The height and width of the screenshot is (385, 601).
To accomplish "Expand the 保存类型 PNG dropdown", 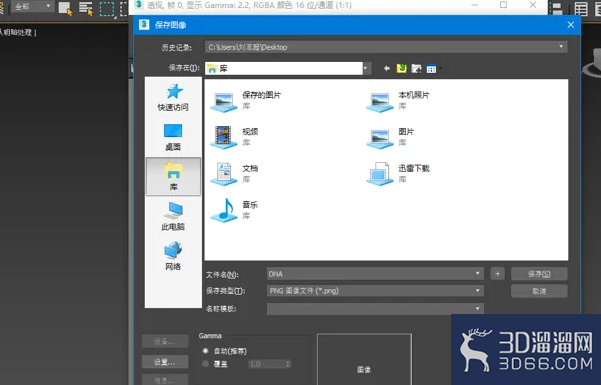I will (x=478, y=291).
